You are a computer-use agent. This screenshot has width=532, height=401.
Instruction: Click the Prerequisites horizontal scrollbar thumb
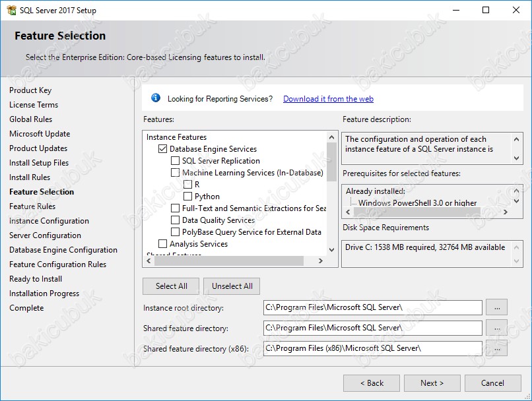[417, 212]
